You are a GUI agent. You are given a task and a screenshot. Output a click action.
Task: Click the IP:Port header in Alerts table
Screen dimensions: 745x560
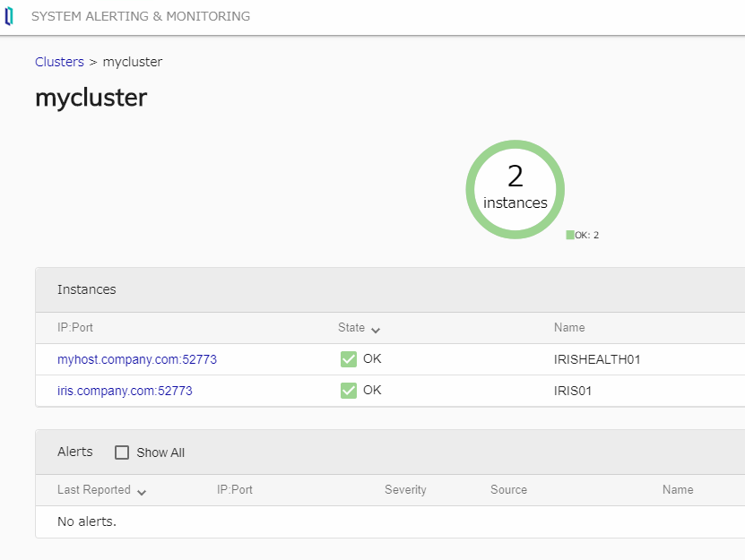click(235, 490)
